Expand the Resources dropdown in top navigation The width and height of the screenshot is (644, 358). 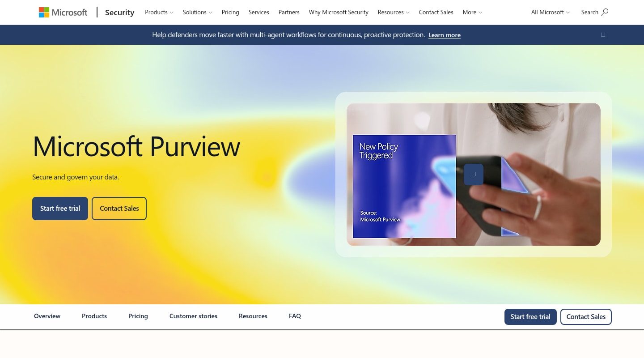point(394,12)
